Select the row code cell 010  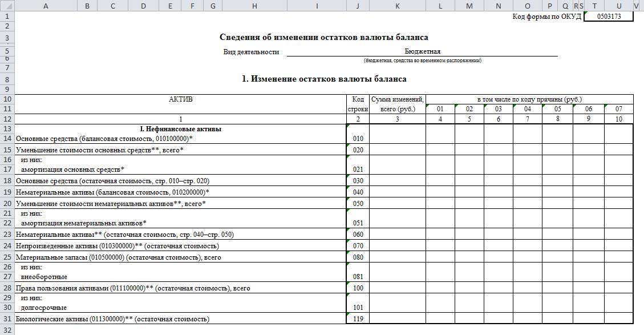(x=357, y=138)
